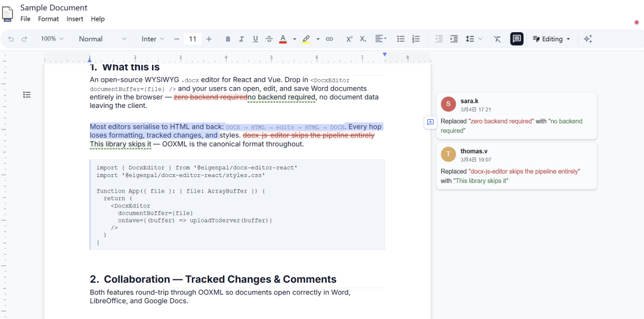This screenshot has width=644, height=319.
Task: Insert a hyperlink with the link icon
Action: click(329, 39)
